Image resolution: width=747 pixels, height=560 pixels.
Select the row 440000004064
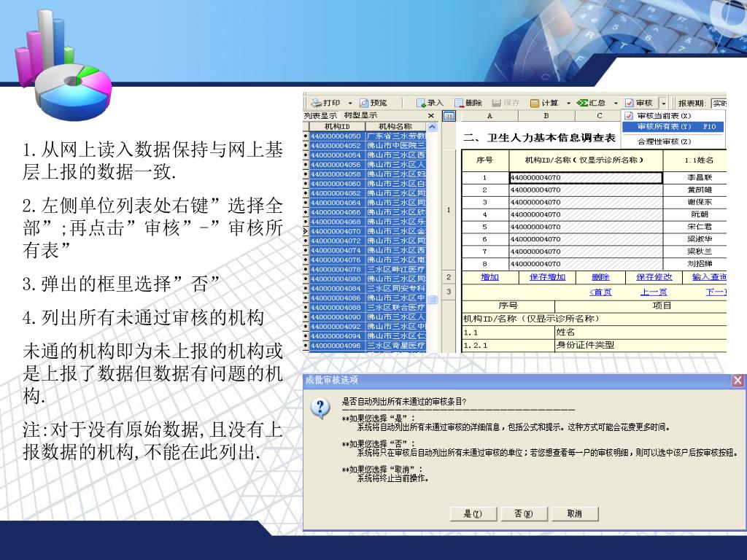[365, 203]
